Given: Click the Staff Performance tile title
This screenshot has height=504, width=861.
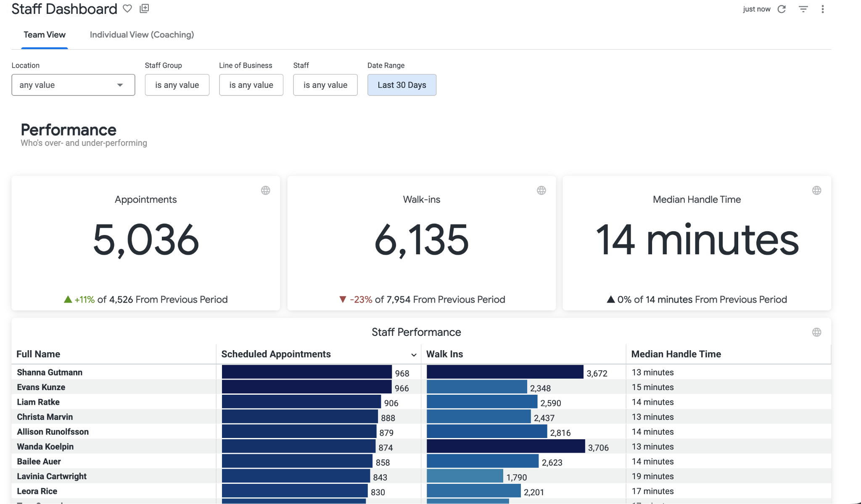Looking at the screenshot, I should click(x=416, y=332).
